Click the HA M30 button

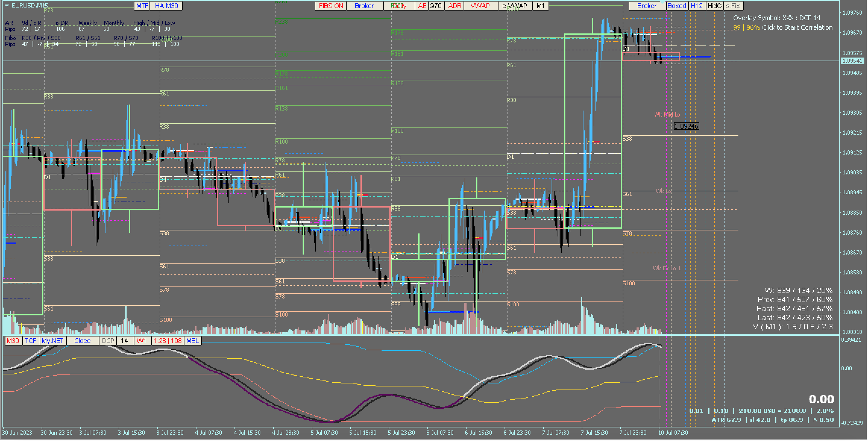coord(166,6)
